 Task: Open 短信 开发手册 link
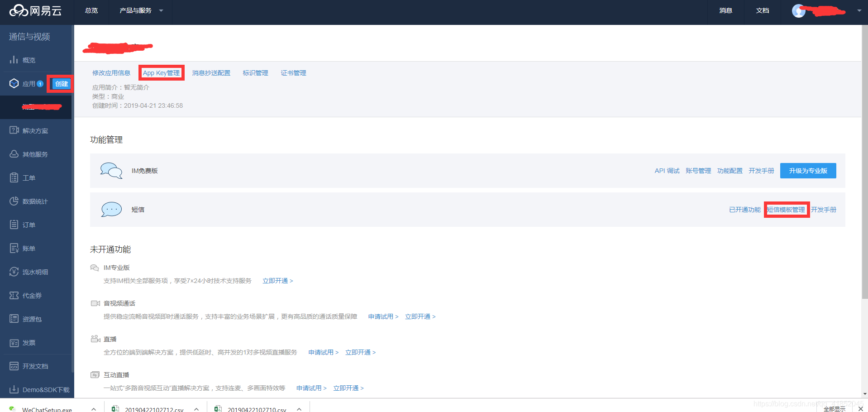point(824,210)
